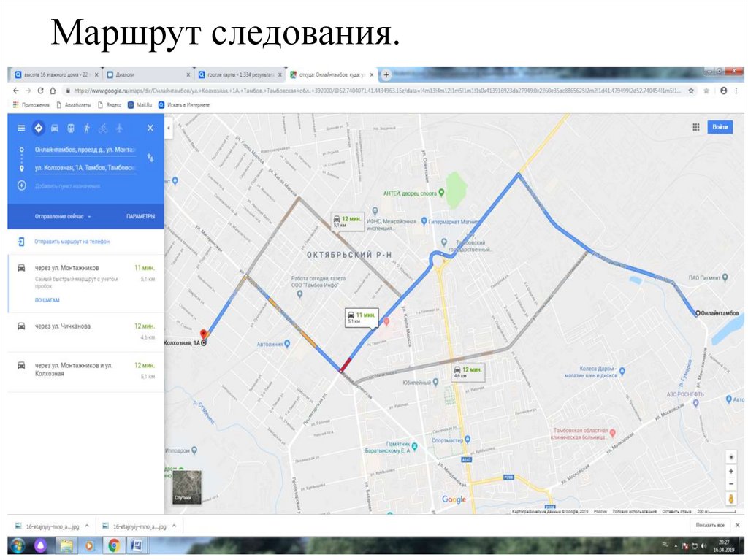Collapse the side panel arrow
Image resolution: width=748 pixels, height=560 pixels.
coord(169,128)
